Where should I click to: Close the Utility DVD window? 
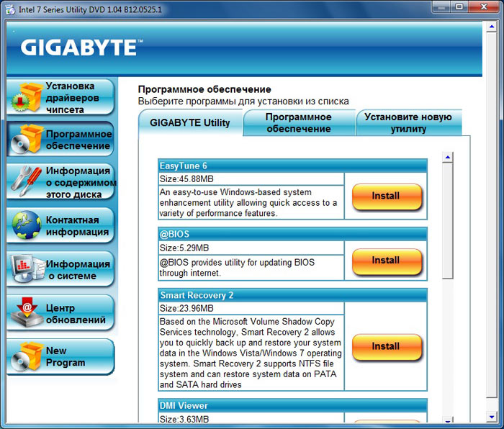[x=484, y=7]
